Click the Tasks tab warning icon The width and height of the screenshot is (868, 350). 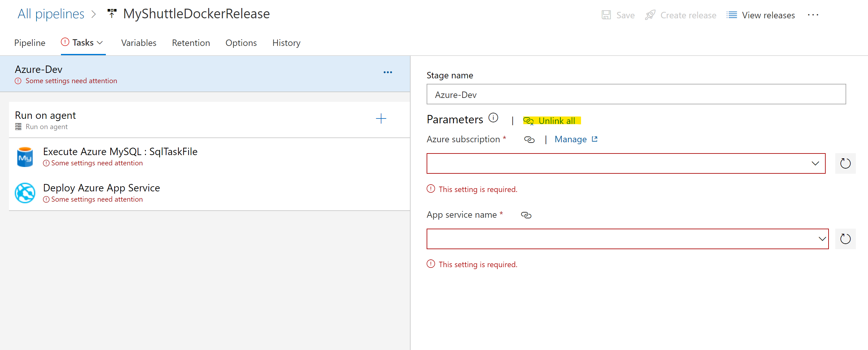pos(65,42)
